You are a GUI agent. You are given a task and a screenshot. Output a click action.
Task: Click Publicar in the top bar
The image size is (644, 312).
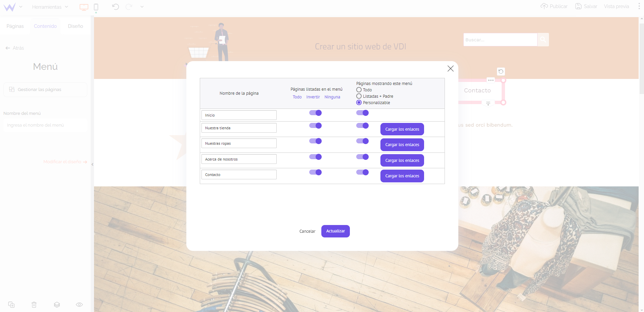pos(554,6)
